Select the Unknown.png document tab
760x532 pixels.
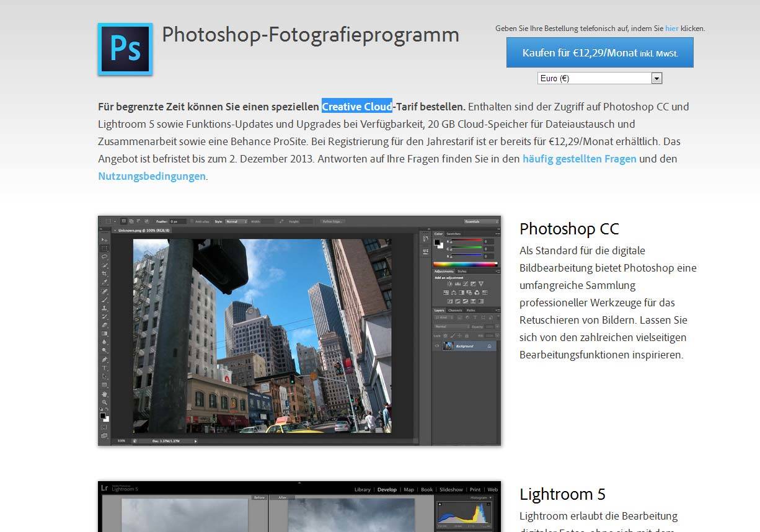point(141,230)
